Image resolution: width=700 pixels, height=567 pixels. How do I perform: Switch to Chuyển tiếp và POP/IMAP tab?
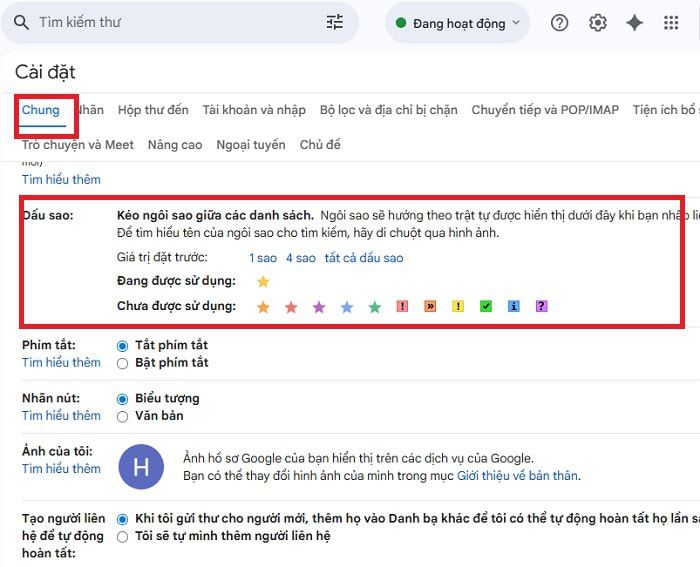coord(545,110)
